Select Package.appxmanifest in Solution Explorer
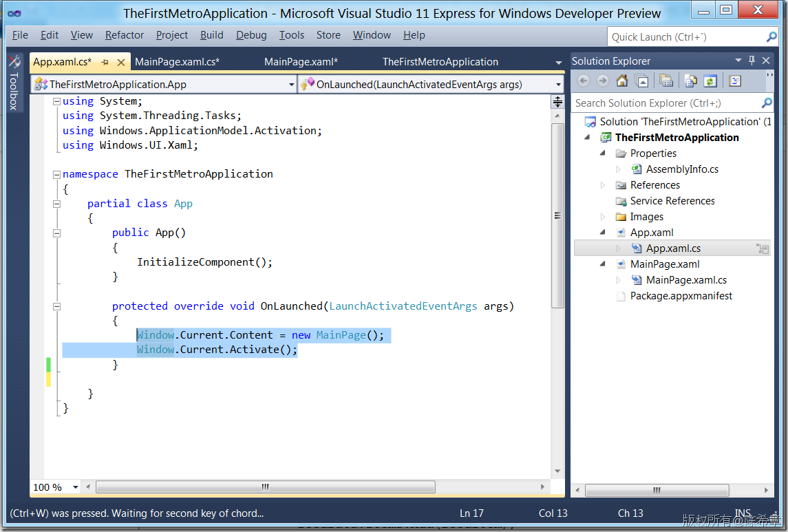The image size is (788, 532). (681, 297)
